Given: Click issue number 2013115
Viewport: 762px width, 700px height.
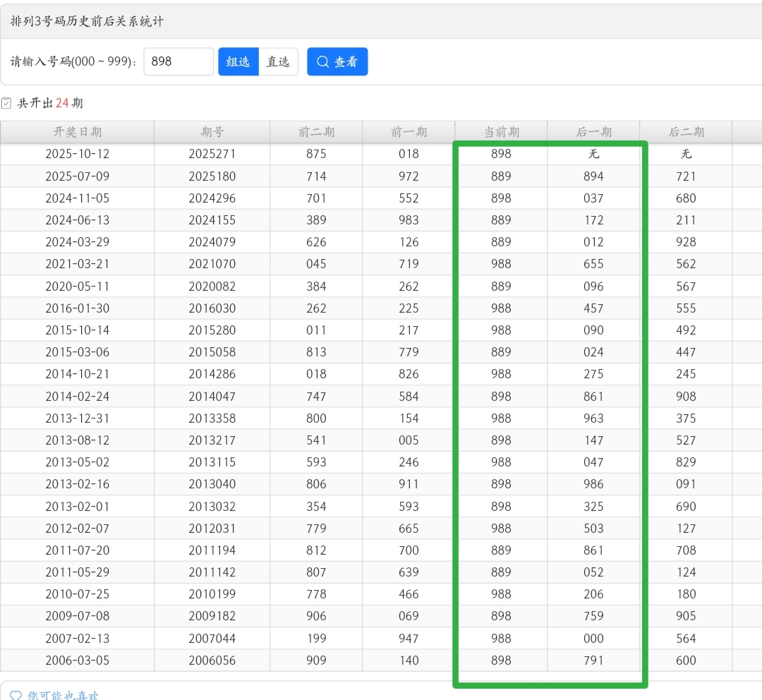Looking at the screenshot, I should (x=212, y=461).
